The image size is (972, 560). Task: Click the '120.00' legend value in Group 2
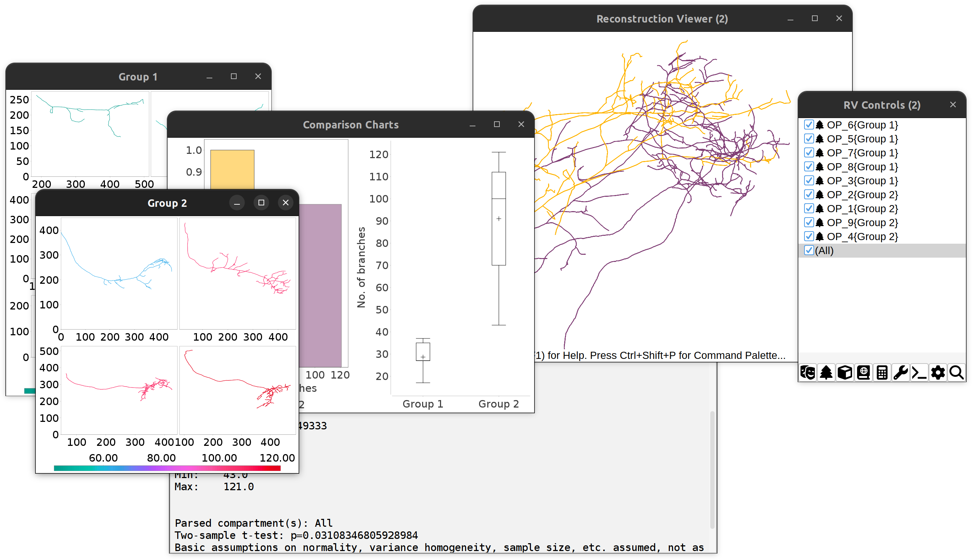(277, 458)
